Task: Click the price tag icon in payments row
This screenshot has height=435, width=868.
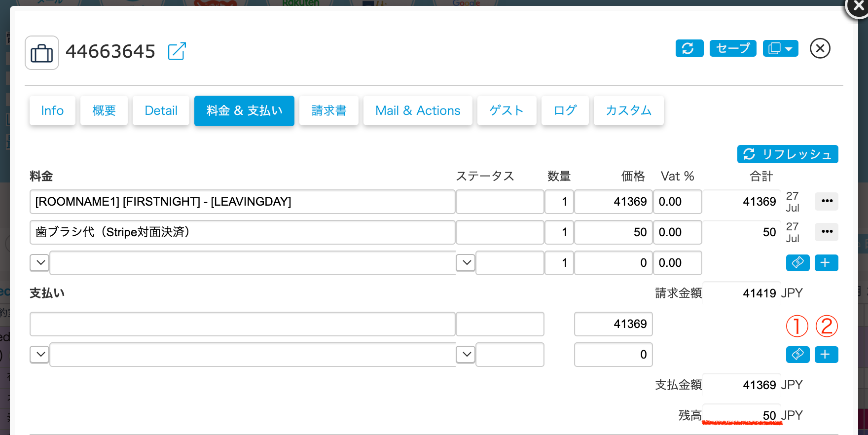Action: [797, 355]
